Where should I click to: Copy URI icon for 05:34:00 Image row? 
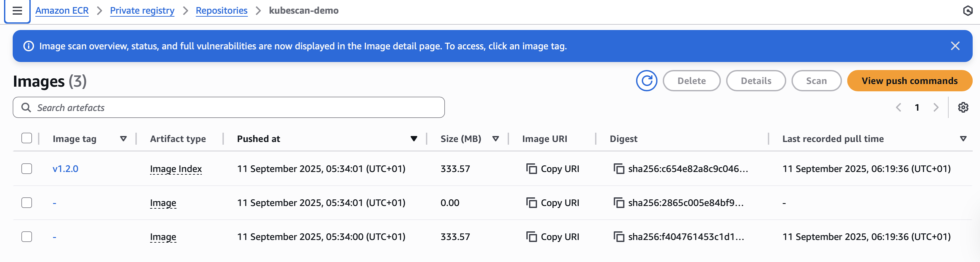point(531,237)
